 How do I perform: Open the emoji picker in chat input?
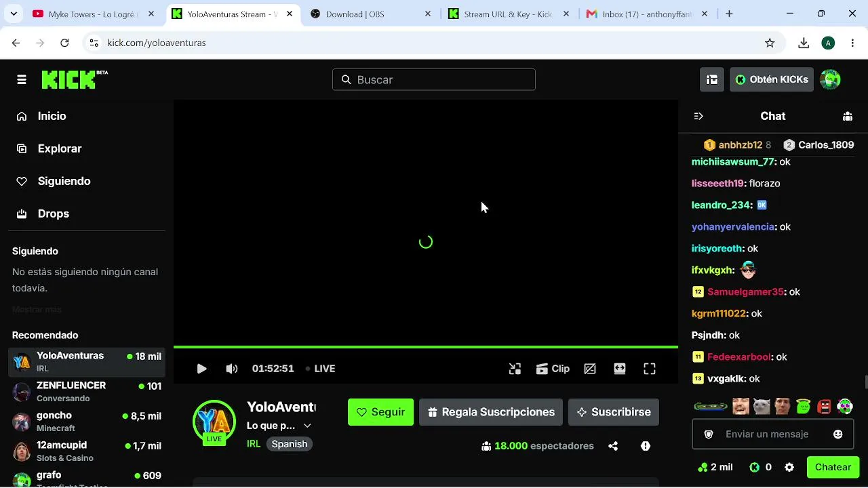click(838, 434)
